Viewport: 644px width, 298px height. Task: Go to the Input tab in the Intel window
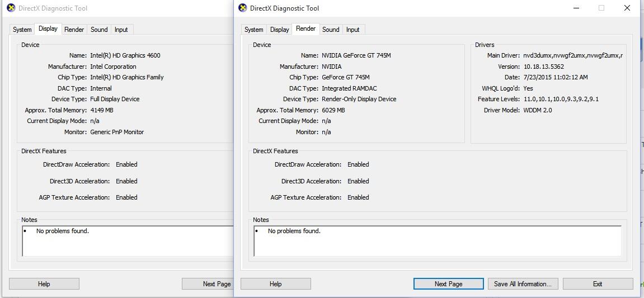[121, 30]
